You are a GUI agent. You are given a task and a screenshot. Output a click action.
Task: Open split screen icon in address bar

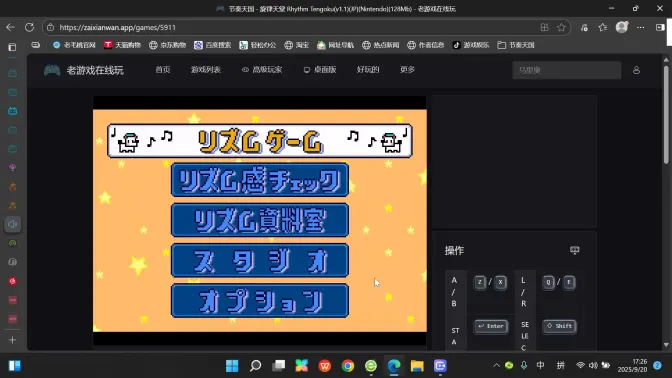[x=544, y=27]
